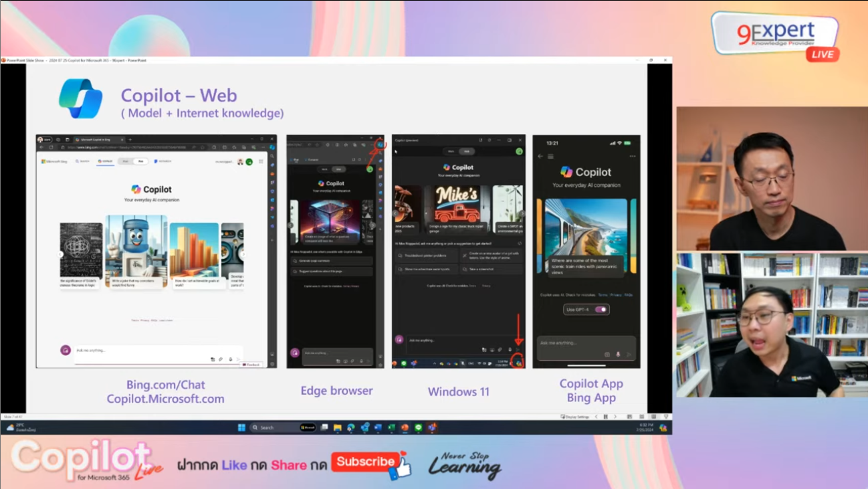
Task: Click the Copilot sidebar icon in Edge browser screenshot
Action: point(381,145)
